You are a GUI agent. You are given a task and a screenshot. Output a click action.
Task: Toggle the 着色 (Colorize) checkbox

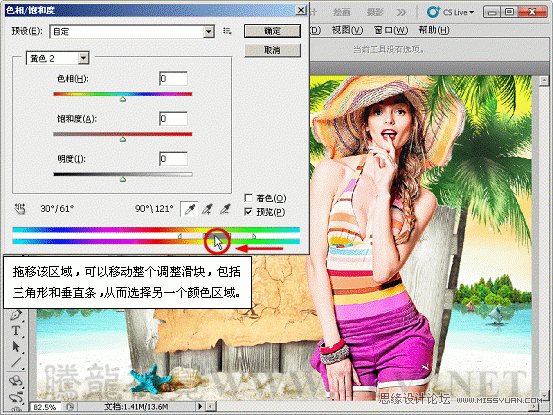tap(248, 198)
